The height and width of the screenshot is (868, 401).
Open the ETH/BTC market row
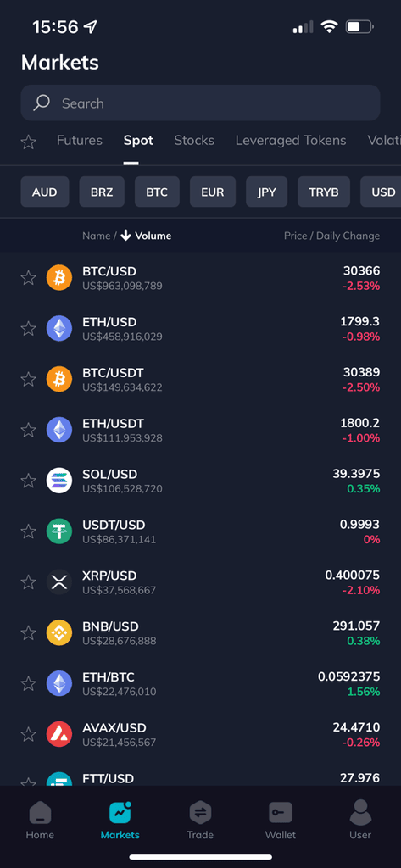200,684
